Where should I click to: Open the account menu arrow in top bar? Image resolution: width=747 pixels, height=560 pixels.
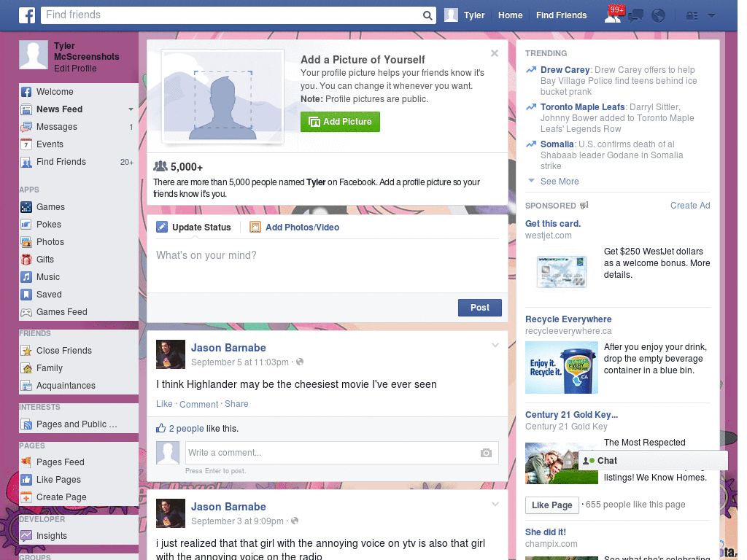click(x=711, y=16)
